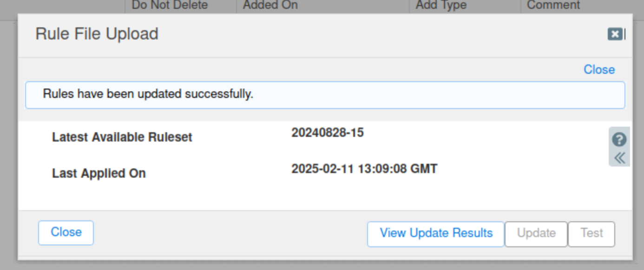Dismiss the dialog with the X icon
This screenshot has height=270, width=644.
coord(615,34)
